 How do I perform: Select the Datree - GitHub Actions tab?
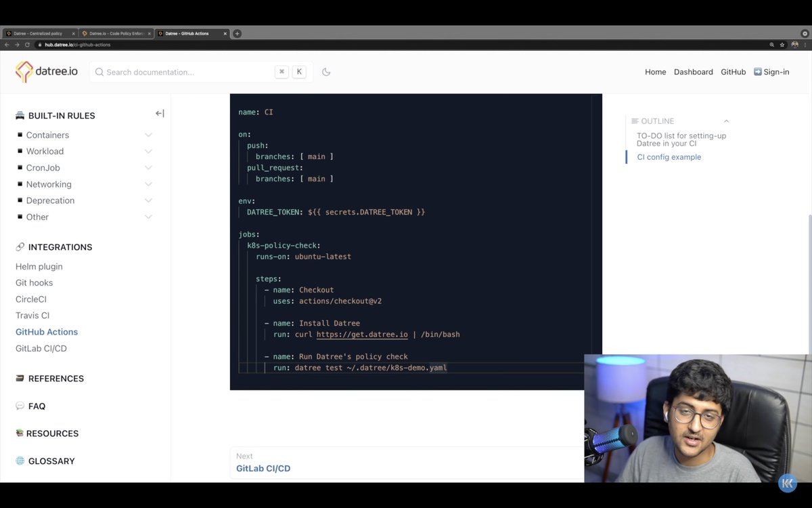pyautogui.click(x=193, y=33)
